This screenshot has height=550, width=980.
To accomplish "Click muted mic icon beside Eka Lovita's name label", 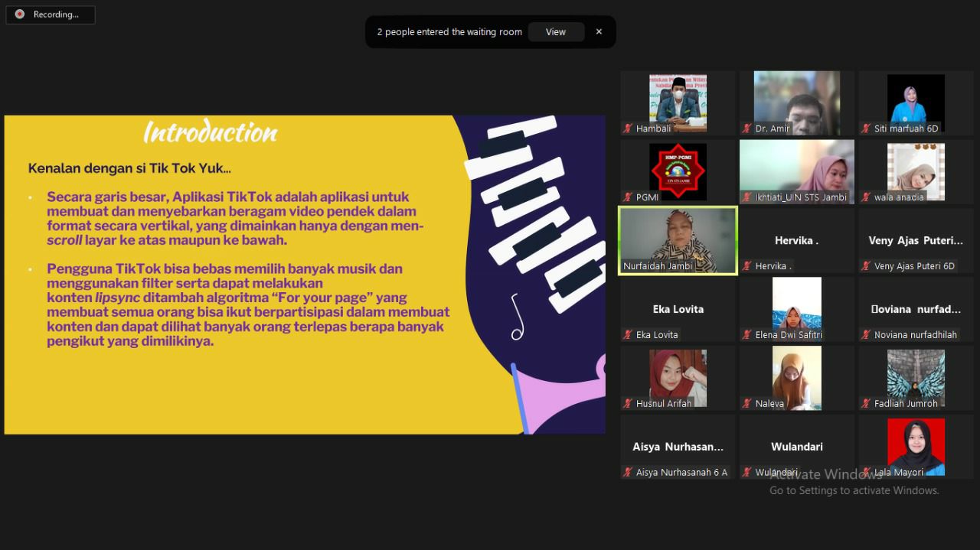I will pos(628,335).
